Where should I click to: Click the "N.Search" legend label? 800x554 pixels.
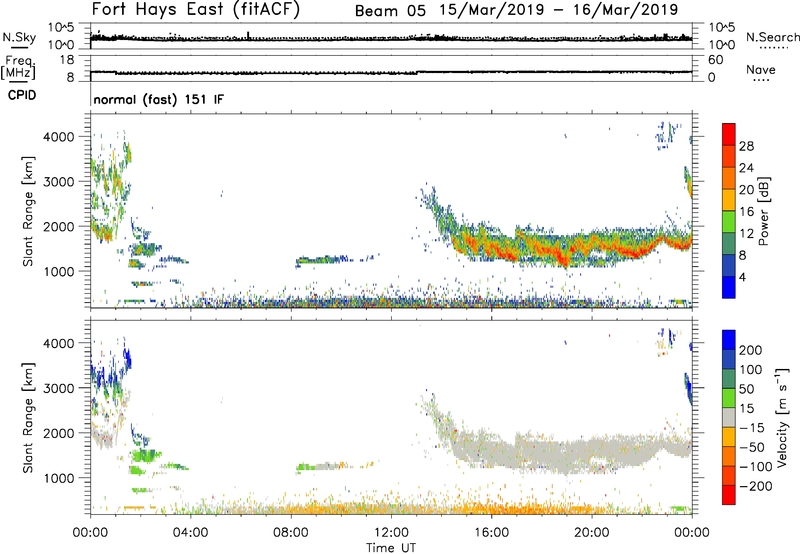point(772,37)
